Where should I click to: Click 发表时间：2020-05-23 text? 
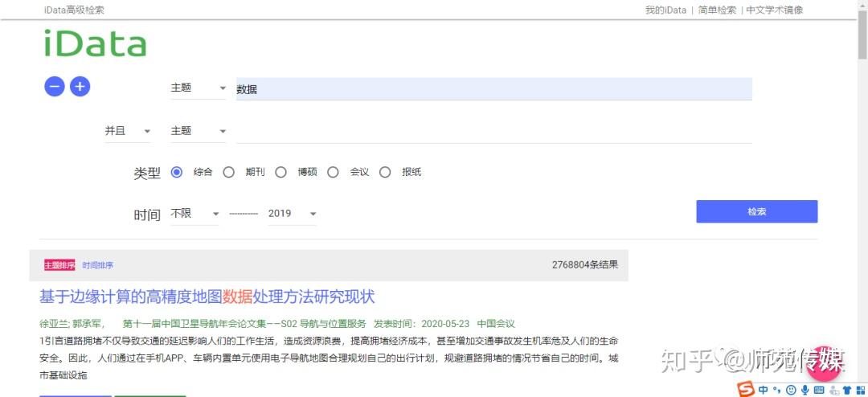(422, 324)
